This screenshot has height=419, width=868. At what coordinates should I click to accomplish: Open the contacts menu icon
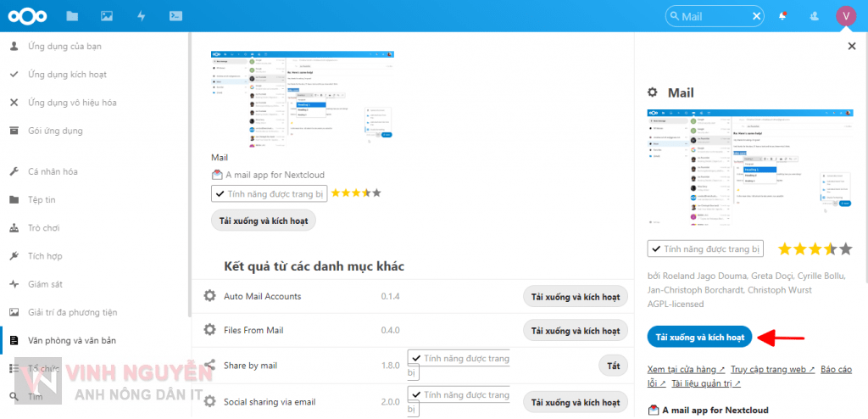click(x=815, y=16)
